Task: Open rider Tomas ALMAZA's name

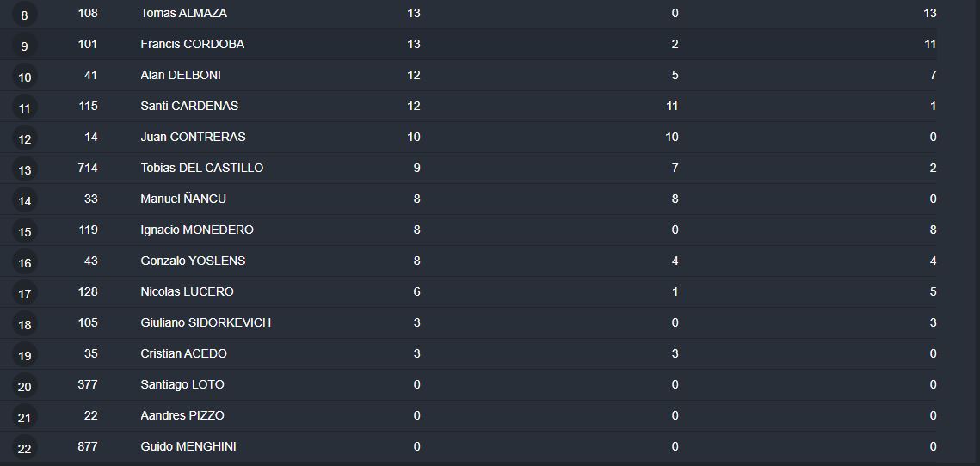Action: [183, 13]
